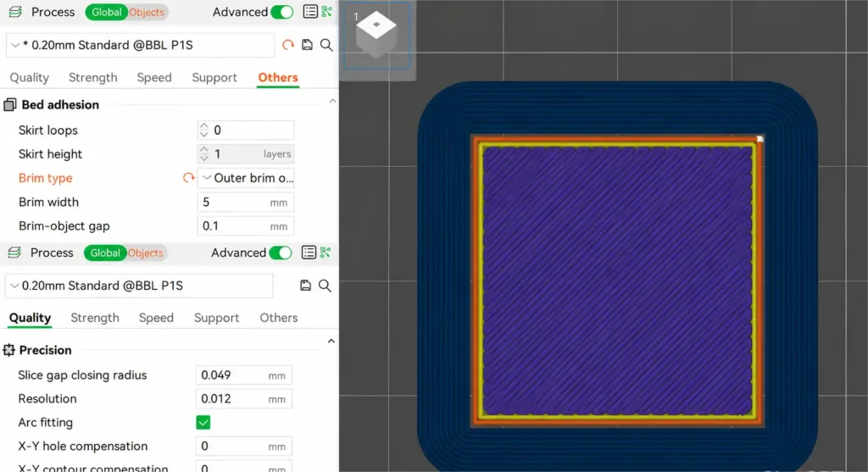
Task: Switch to the upper Speed tab
Action: tap(154, 77)
